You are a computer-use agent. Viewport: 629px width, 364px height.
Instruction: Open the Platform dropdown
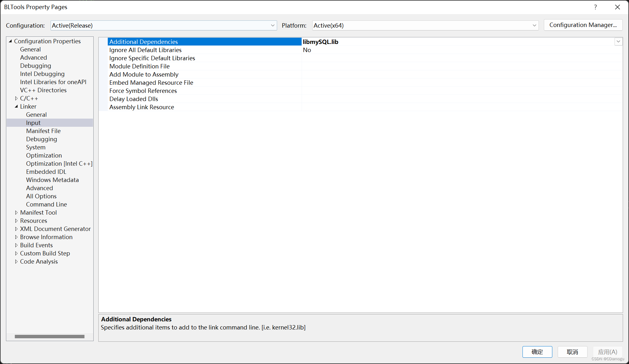point(534,25)
